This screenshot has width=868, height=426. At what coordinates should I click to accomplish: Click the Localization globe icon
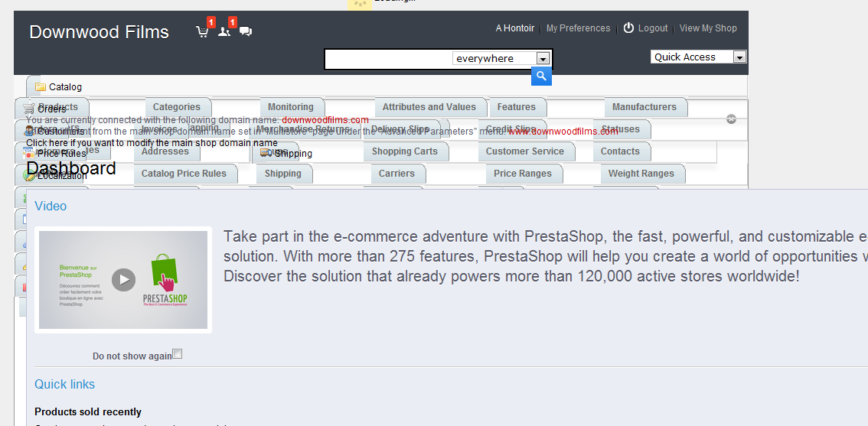(29, 176)
